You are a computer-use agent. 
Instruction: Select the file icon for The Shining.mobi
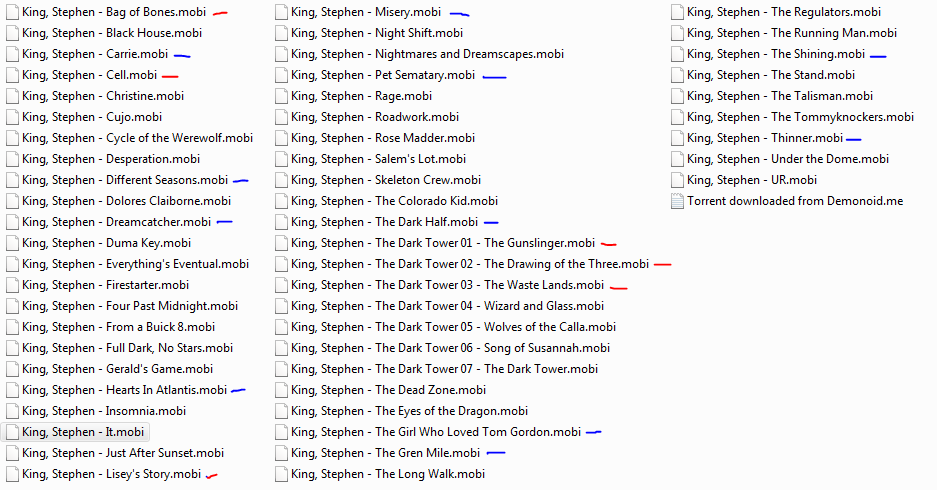coord(677,54)
